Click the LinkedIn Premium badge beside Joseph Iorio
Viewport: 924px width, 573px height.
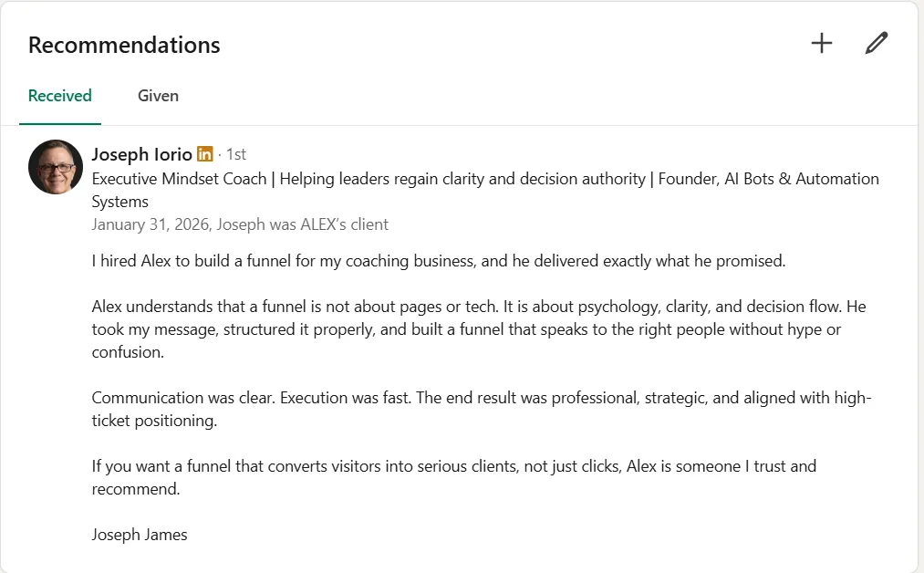click(x=205, y=154)
